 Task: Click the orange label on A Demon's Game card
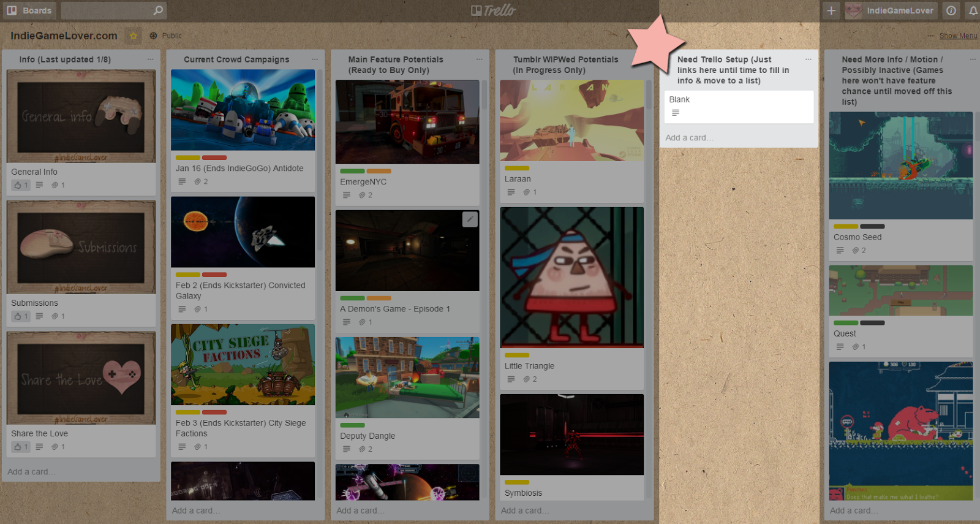point(379,298)
